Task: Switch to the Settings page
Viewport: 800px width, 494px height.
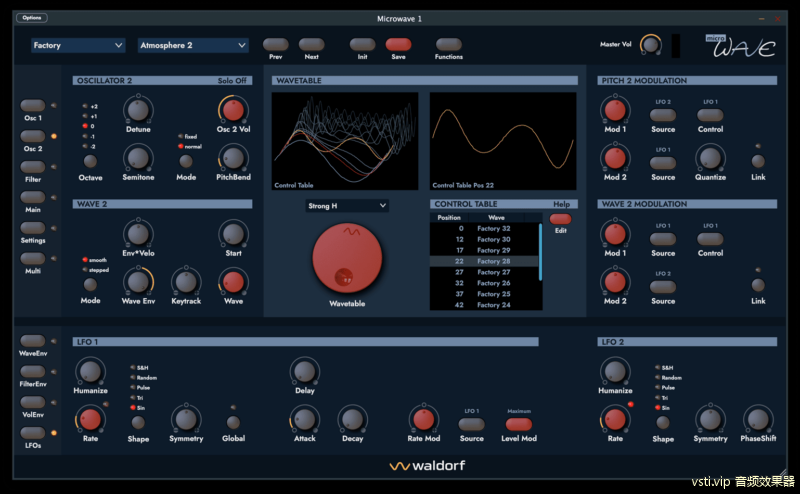Action: tap(33, 228)
